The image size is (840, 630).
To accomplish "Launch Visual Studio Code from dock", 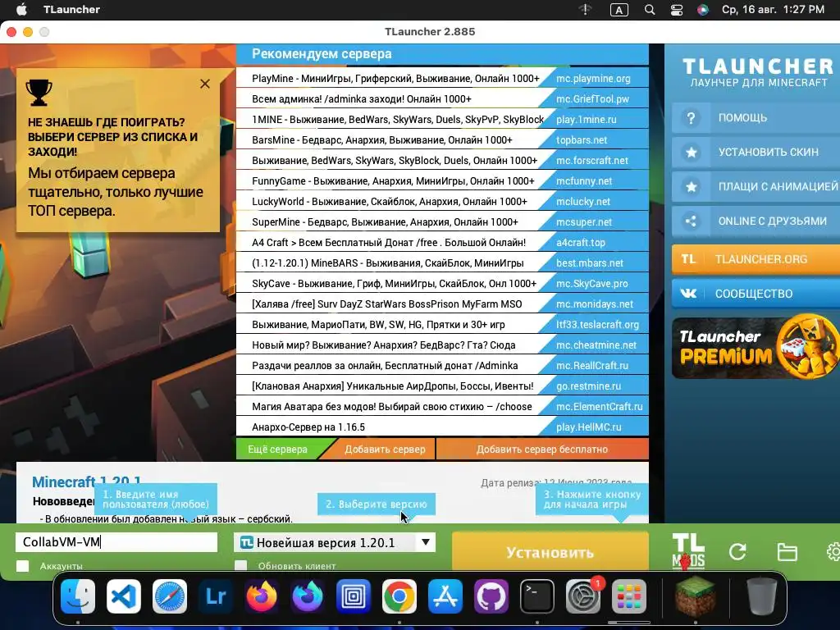I will click(124, 596).
